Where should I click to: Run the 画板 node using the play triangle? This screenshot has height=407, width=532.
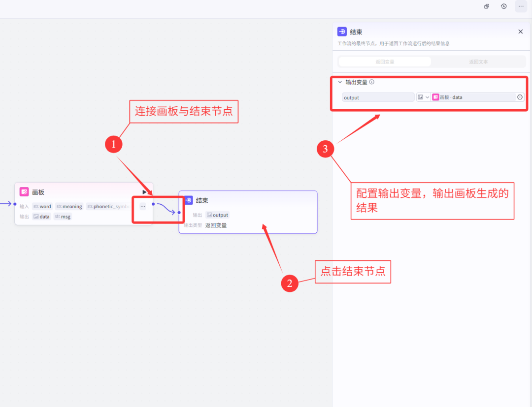(x=145, y=192)
